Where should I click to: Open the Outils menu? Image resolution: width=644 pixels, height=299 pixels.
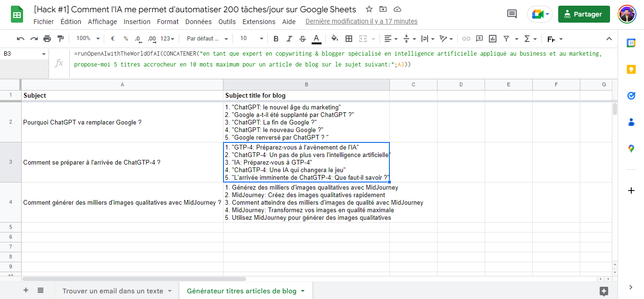pyautogui.click(x=227, y=22)
